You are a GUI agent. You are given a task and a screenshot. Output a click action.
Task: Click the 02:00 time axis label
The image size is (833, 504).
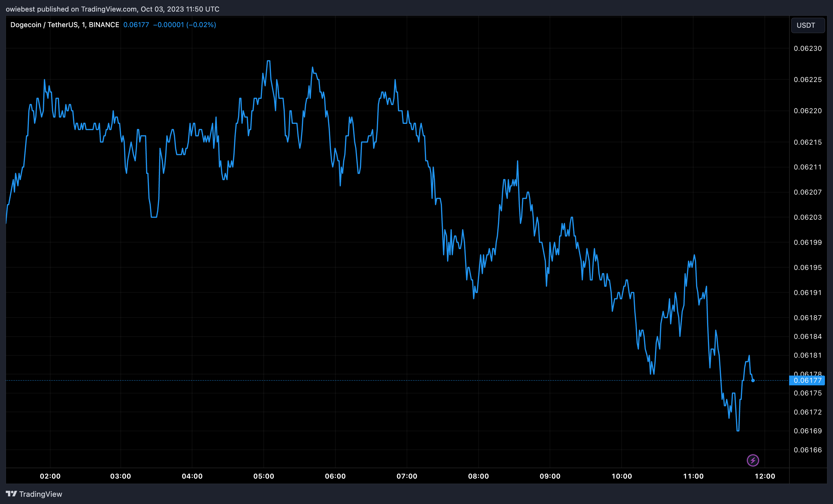50,476
